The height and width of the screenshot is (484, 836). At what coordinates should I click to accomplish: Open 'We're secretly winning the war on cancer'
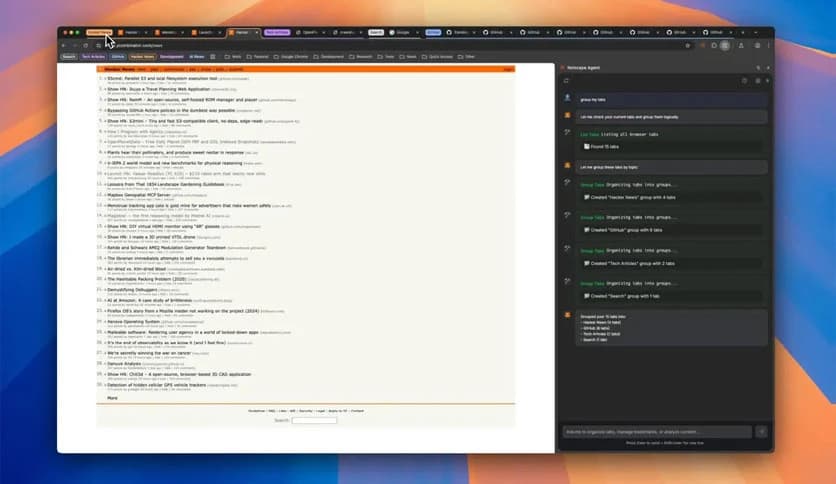coord(149,353)
